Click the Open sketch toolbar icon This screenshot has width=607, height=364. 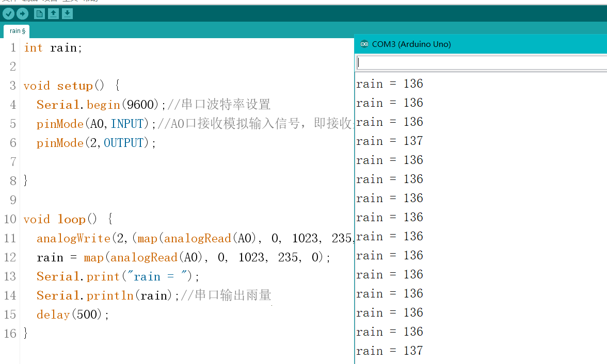[54, 13]
